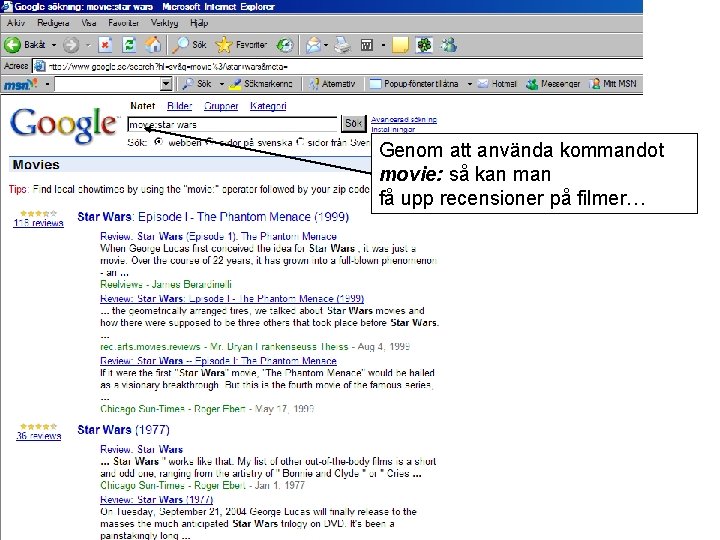The height and width of the screenshot is (540, 720).
Task: Switch to the Grupper tab
Action: pyautogui.click(x=221, y=106)
